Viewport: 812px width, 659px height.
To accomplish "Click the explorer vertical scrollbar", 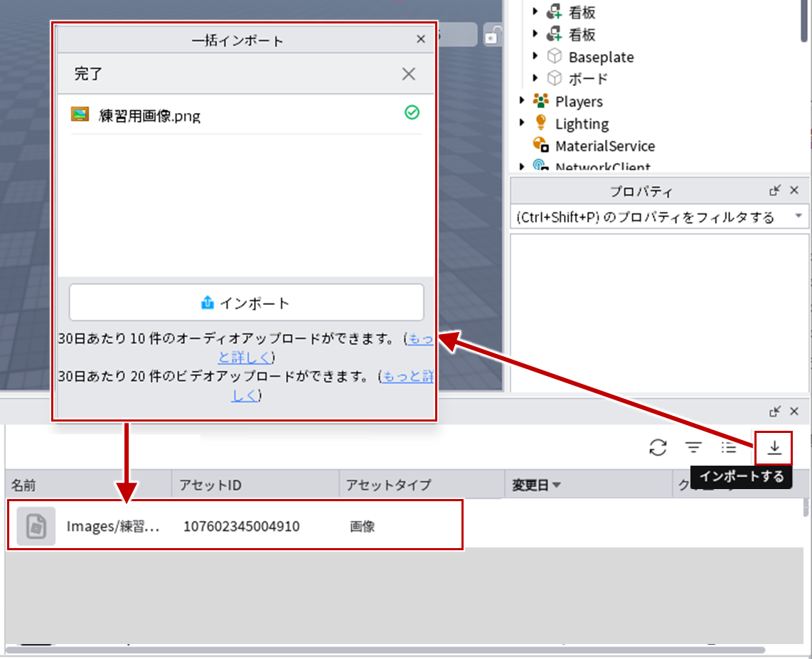I will pyautogui.click(x=804, y=21).
